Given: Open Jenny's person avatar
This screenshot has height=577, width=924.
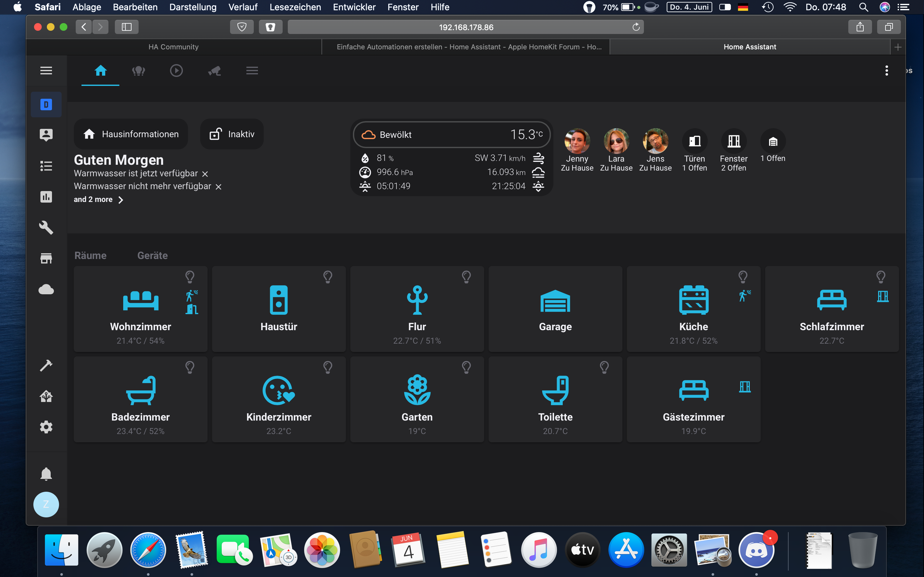Looking at the screenshot, I should pos(577,141).
